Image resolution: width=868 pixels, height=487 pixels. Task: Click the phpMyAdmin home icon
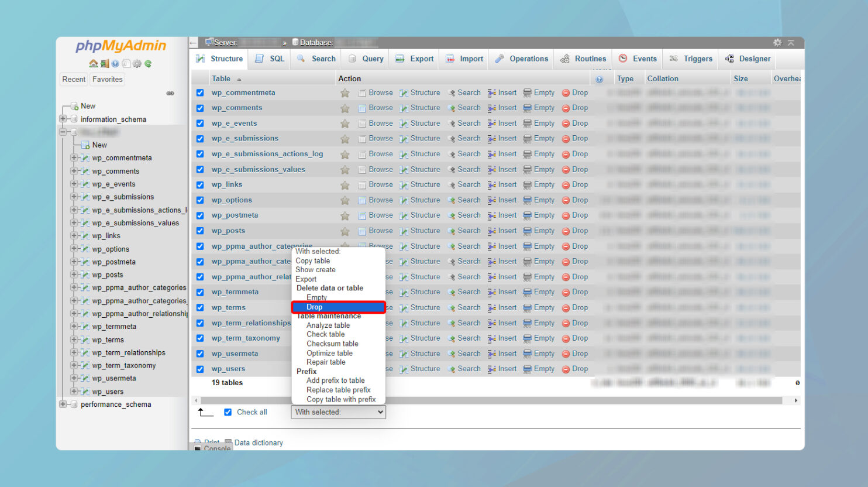coord(93,63)
